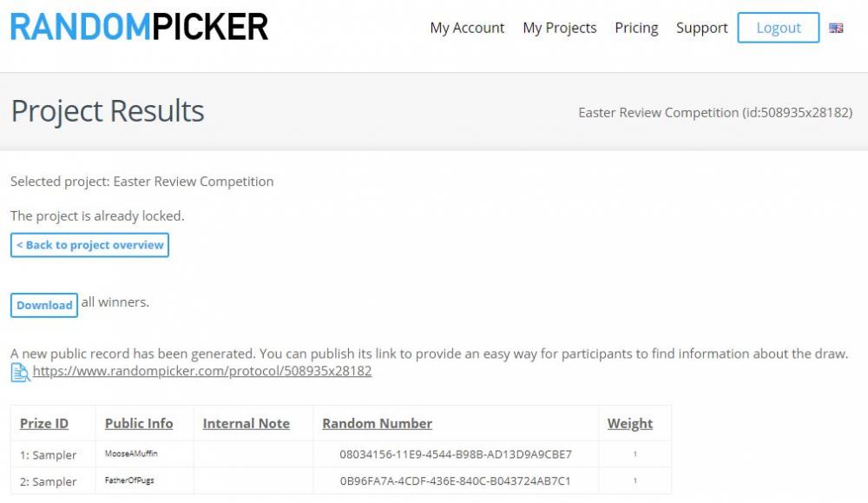Click the 2: Sampler prize row

[x=341, y=480]
